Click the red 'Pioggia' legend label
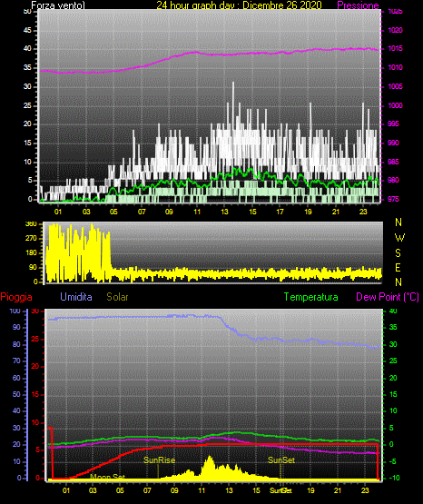Image resolution: width=423 pixels, height=504 pixels. pos(16,297)
